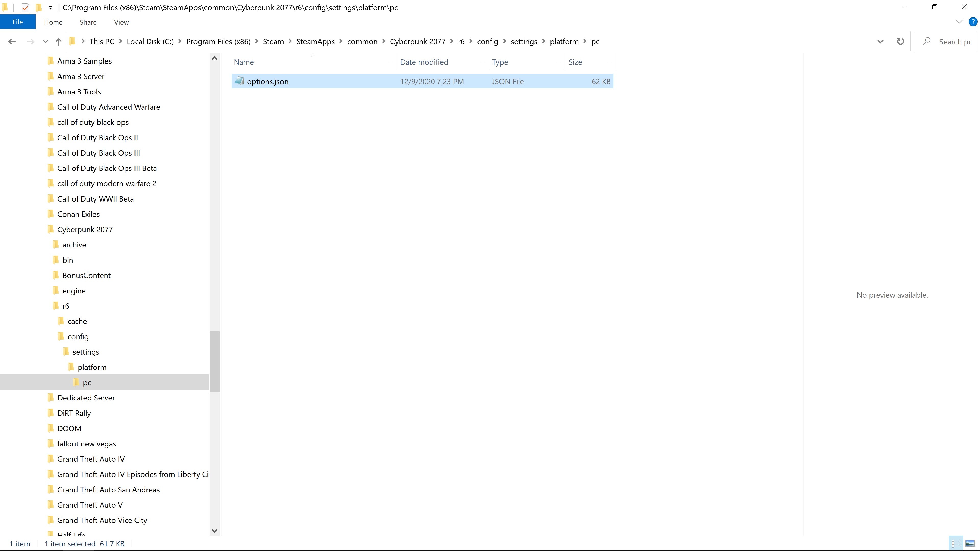Viewport: 980px width, 551px height.
Task: Switch to Details view icon in status bar
Action: tap(957, 543)
